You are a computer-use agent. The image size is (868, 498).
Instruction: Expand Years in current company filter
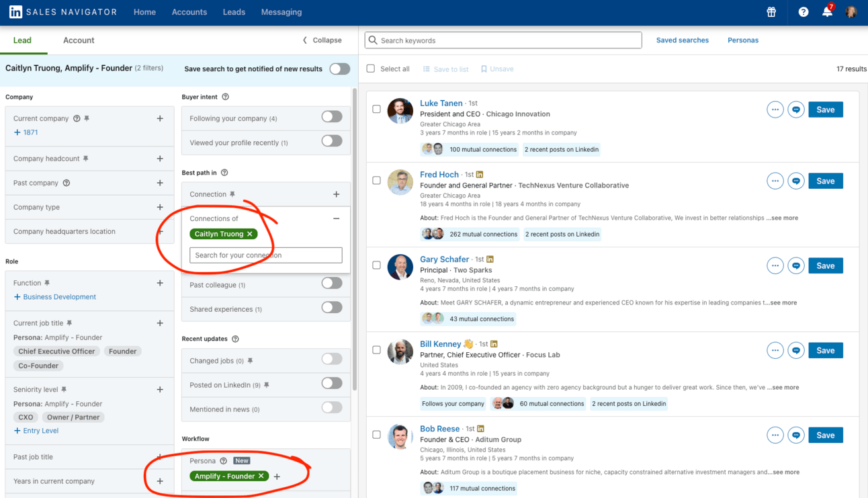[x=160, y=481]
